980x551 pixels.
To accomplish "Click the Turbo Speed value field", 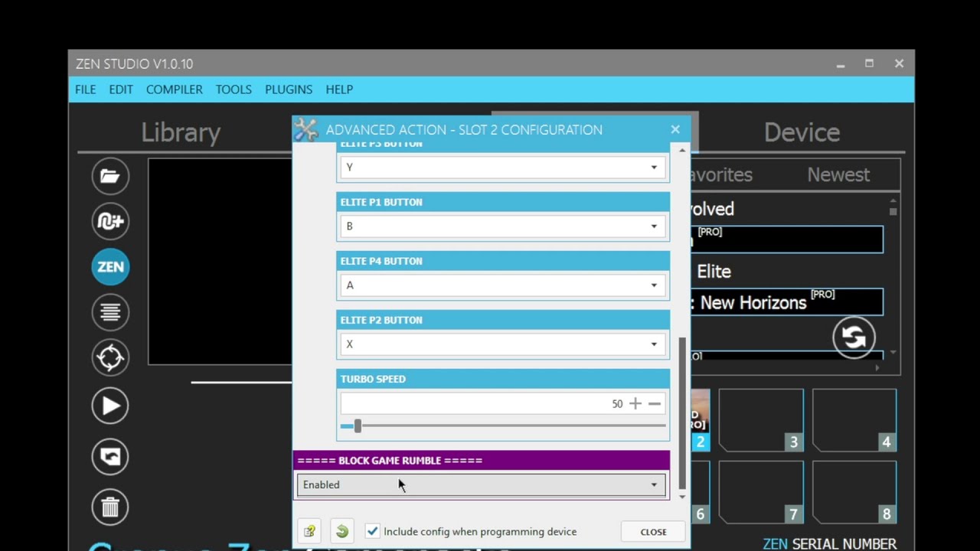I will click(x=482, y=403).
